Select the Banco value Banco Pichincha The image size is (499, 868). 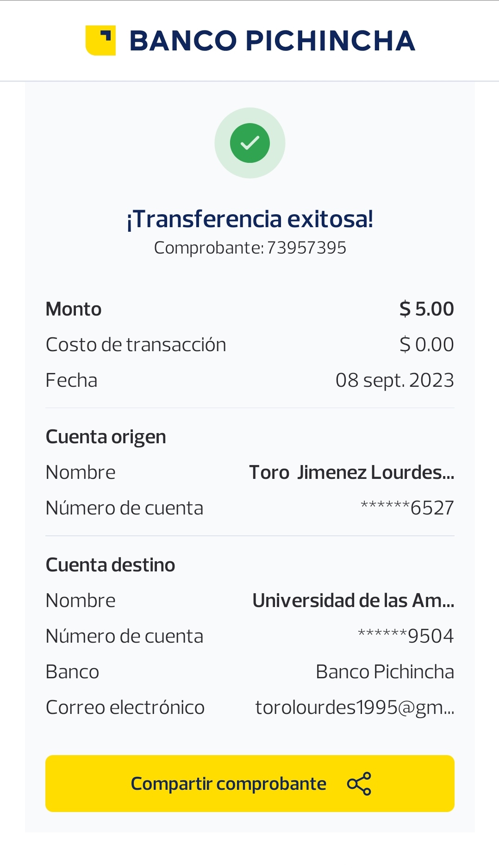pos(385,672)
